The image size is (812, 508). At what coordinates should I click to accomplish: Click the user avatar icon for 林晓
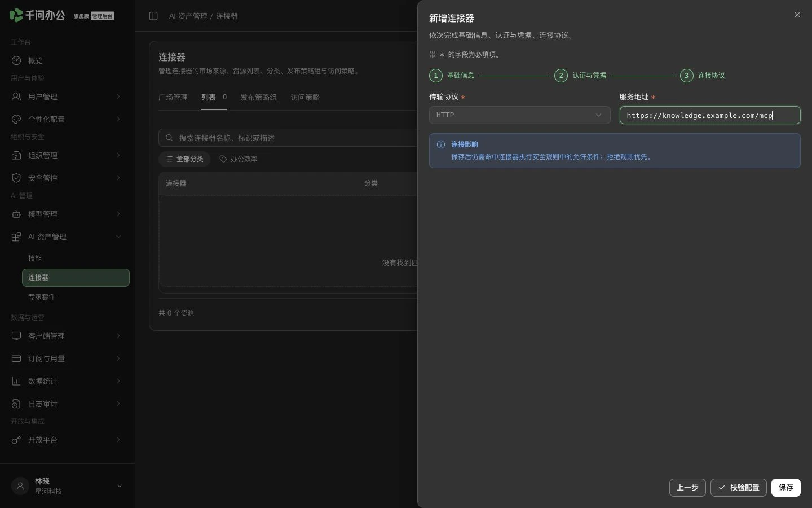20,486
